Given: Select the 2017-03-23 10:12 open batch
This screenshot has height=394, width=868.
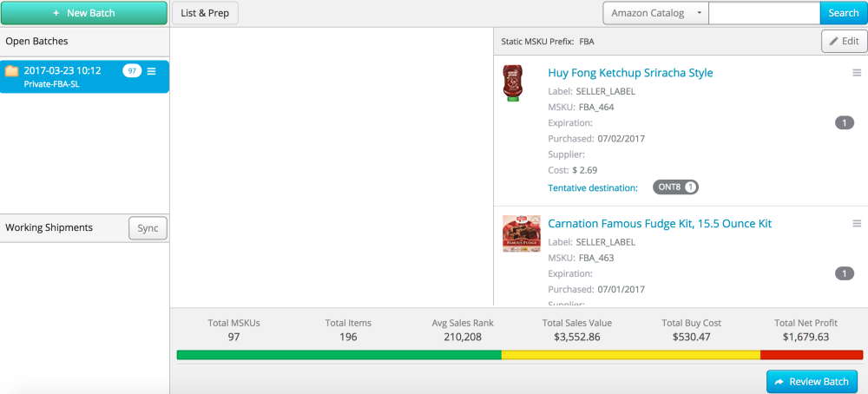Looking at the screenshot, I should (x=85, y=76).
